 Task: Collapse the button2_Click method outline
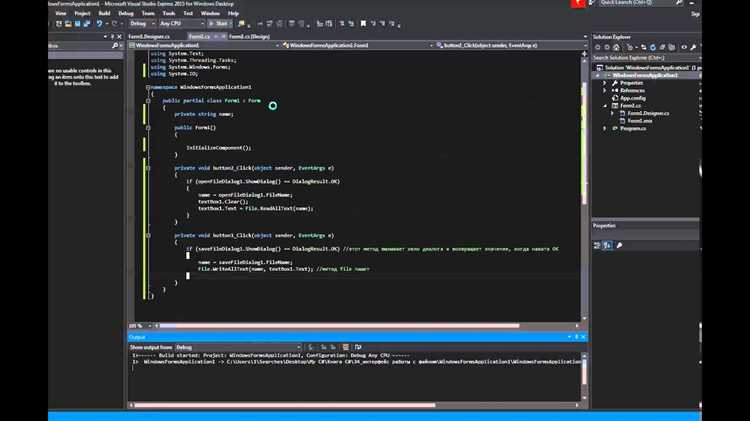[x=148, y=168]
